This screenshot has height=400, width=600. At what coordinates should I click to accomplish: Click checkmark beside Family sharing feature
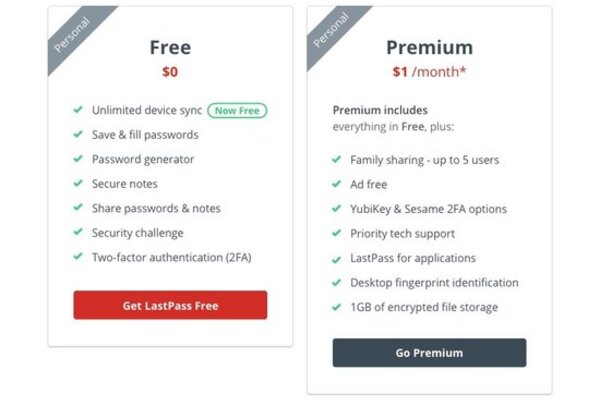pyautogui.click(x=336, y=159)
